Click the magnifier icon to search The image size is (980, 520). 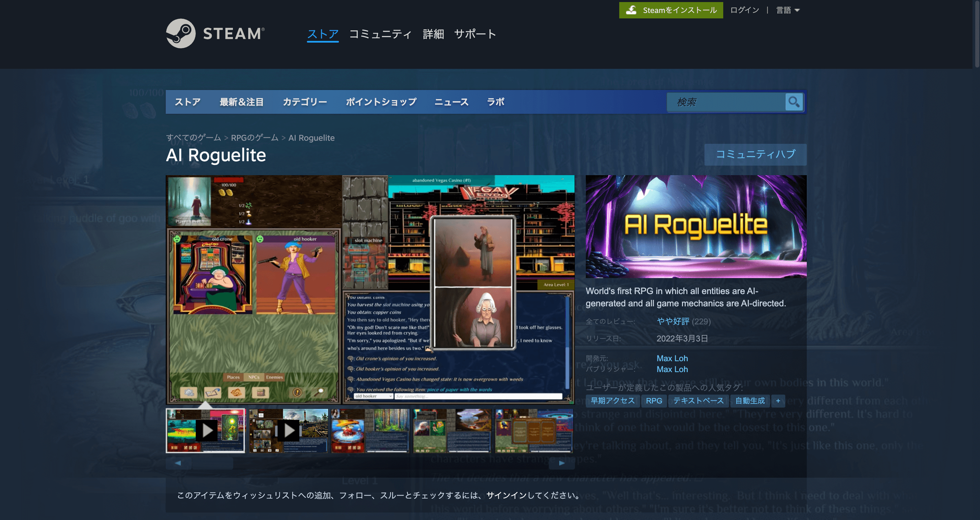(794, 102)
